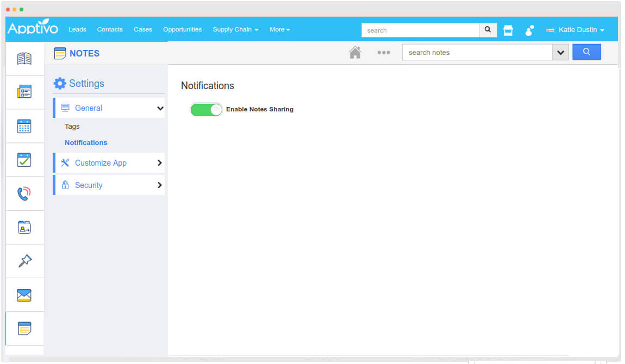Open the email envelope icon
This screenshot has height=364, width=625.
pyautogui.click(x=24, y=295)
